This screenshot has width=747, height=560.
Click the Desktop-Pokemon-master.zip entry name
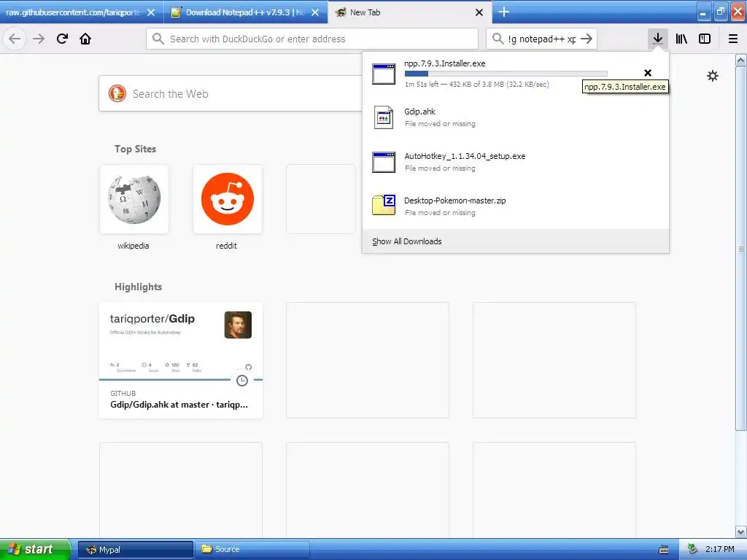[x=455, y=201]
